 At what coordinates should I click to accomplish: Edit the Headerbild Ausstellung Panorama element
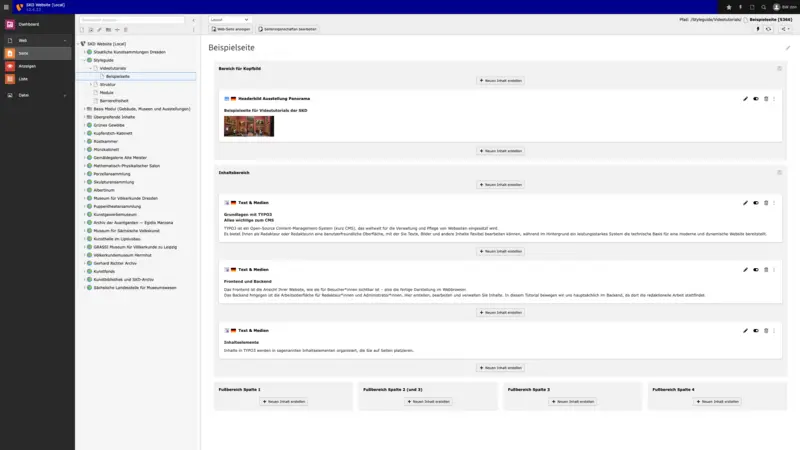click(x=745, y=99)
